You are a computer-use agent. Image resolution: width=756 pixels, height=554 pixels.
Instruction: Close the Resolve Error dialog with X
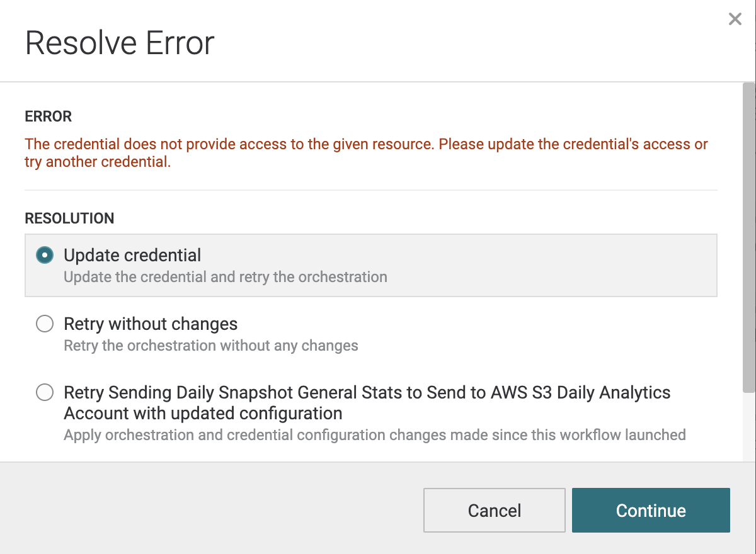(x=735, y=20)
